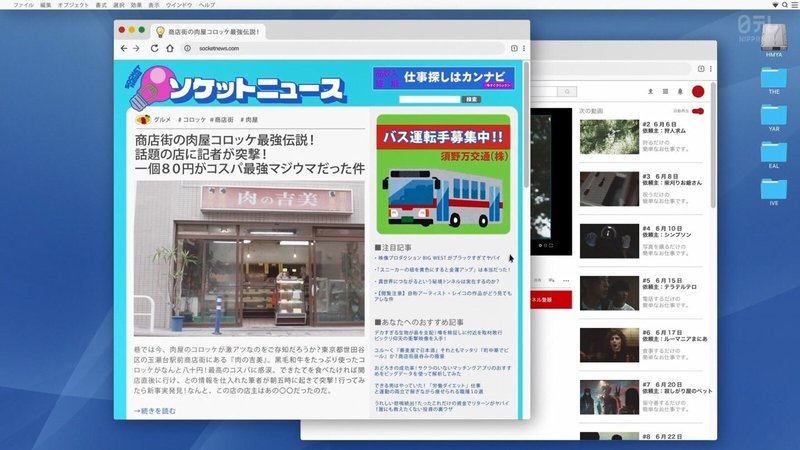
Task: Open the IVE folder on desktop
Action: point(774,189)
